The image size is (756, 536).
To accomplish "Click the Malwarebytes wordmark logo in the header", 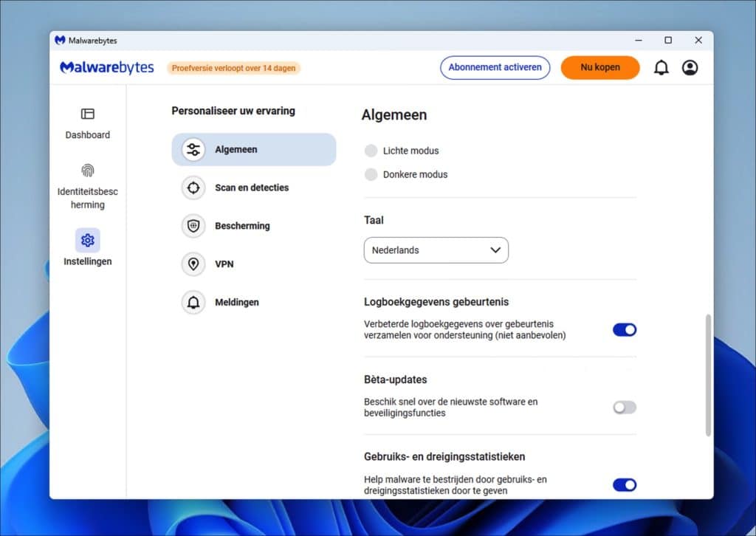I will 106,67.
